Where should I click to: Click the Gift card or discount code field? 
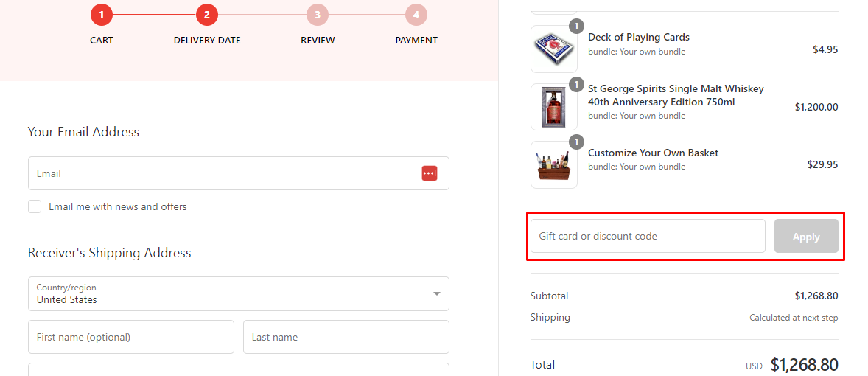point(648,237)
